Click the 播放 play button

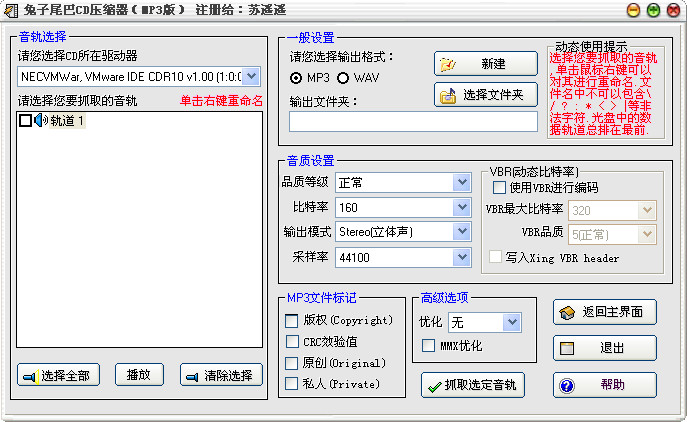(139, 375)
